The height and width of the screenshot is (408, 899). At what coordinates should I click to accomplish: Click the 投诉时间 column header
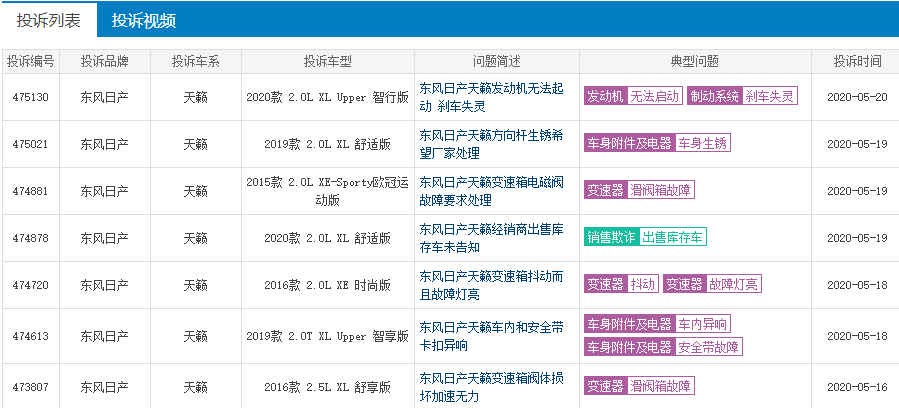(857, 62)
